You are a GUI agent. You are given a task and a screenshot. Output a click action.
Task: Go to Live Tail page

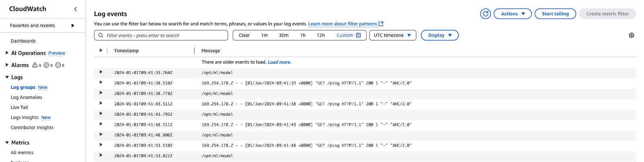pyautogui.click(x=19, y=107)
